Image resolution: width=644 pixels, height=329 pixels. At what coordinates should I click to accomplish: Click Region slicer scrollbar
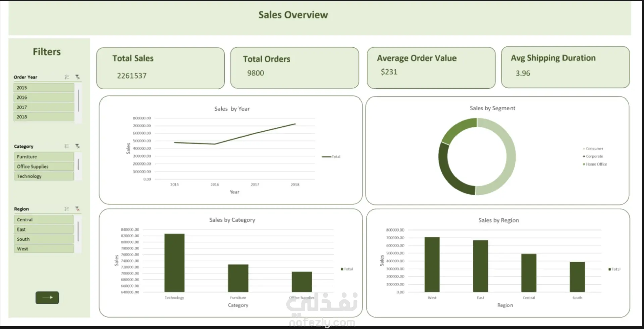pyautogui.click(x=78, y=231)
